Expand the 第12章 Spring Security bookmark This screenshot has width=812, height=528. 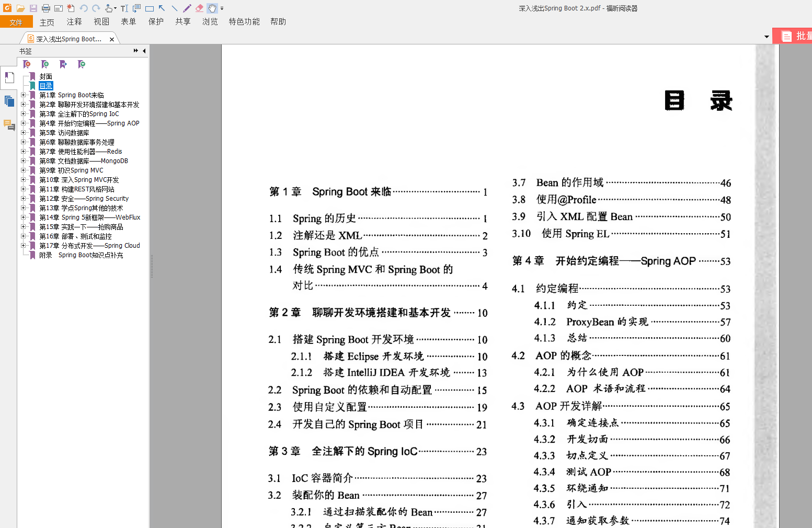[x=23, y=199]
